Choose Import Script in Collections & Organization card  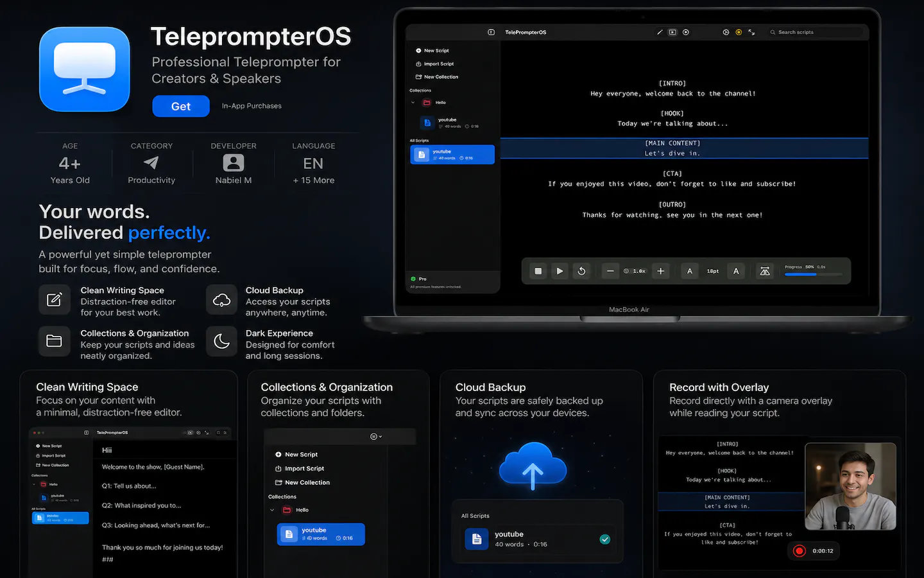pyautogui.click(x=300, y=469)
